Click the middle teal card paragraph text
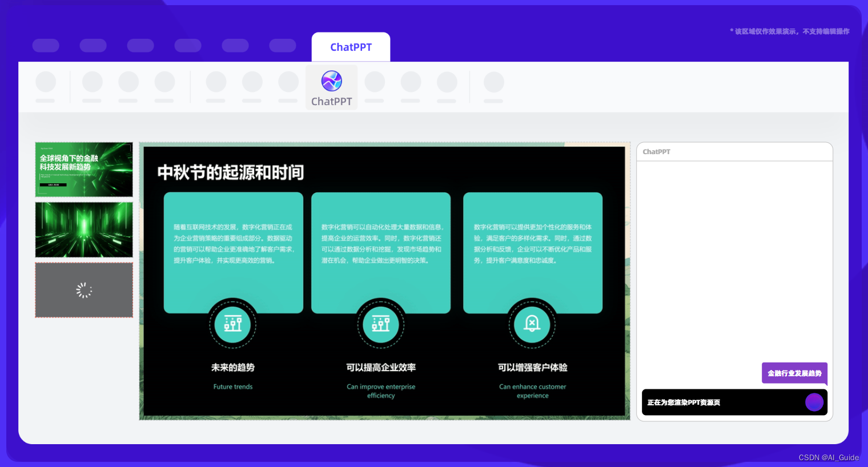Image resolution: width=868 pixels, height=467 pixels. point(382,244)
